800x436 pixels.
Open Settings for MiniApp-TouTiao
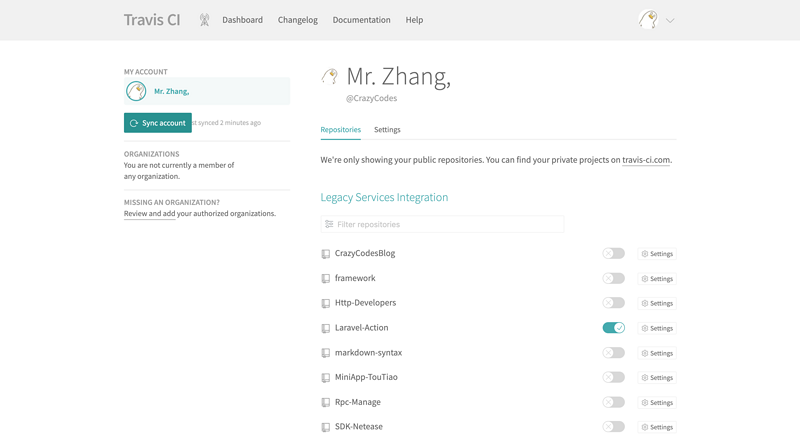coord(657,378)
